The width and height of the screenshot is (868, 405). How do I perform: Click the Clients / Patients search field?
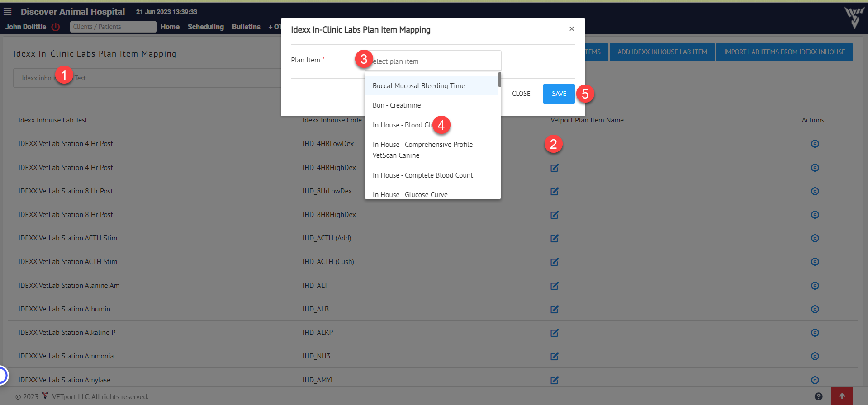pos(113,27)
